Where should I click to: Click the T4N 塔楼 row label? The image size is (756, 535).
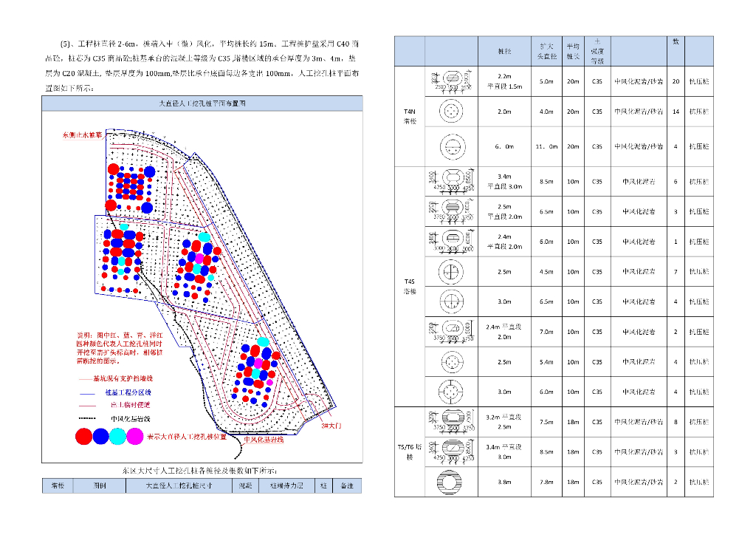[410, 116]
